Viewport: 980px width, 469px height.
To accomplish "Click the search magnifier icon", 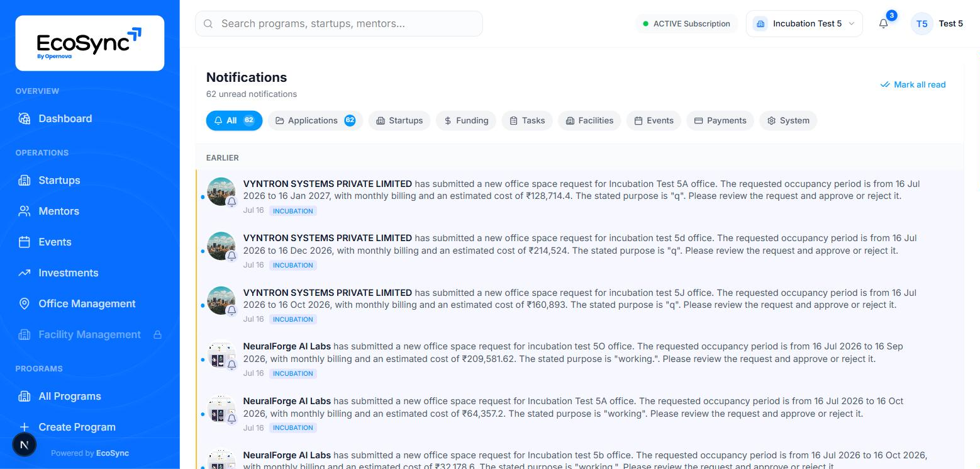I will (208, 23).
